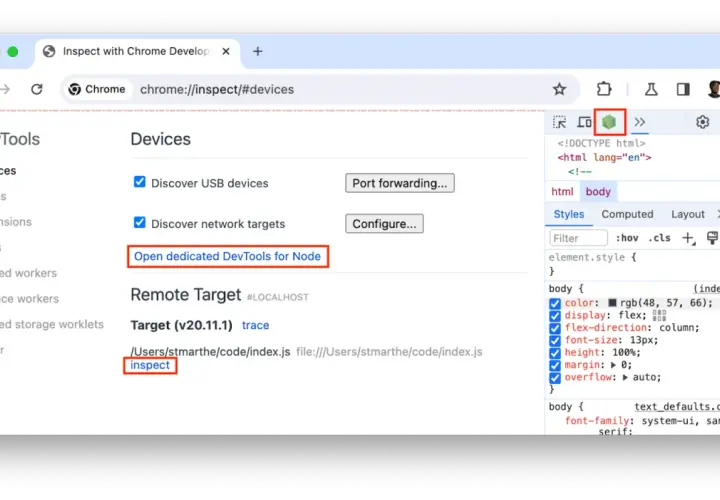Open the Shared storage worklets sidebar item
Image resolution: width=720 pixels, height=500 pixels.
(51, 324)
